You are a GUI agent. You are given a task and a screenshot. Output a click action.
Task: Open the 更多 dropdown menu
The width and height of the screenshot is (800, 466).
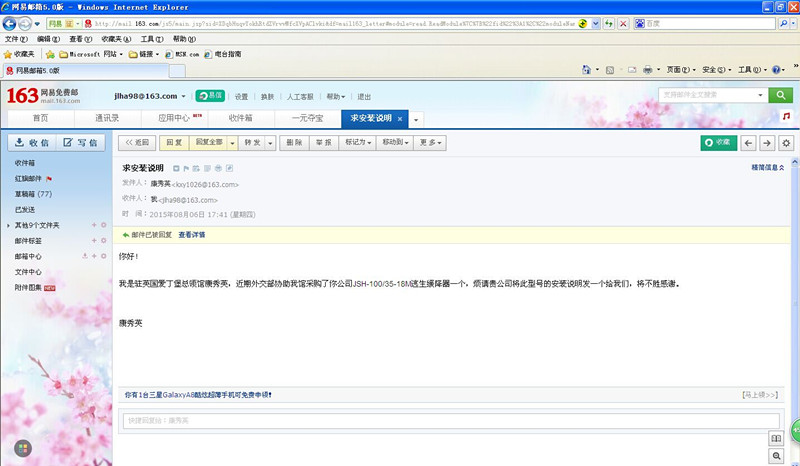click(430, 143)
